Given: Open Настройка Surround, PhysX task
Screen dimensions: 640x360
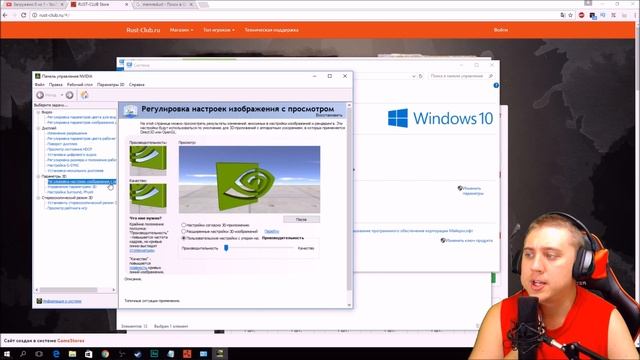Looking at the screenshot, I should point(70,192).
